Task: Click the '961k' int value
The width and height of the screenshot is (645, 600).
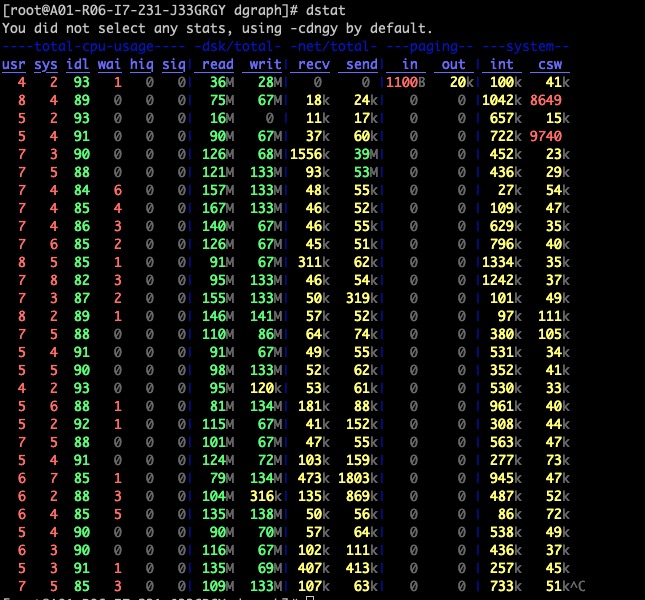Action: [506, 406]
